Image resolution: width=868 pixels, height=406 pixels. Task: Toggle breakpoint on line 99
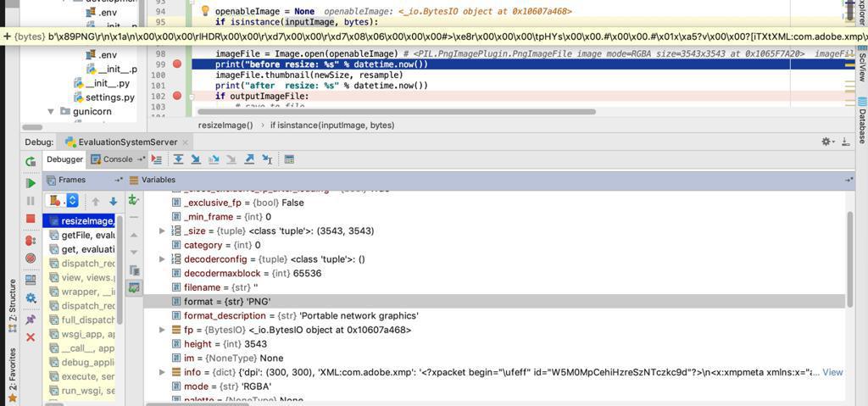tap(177, 64)
